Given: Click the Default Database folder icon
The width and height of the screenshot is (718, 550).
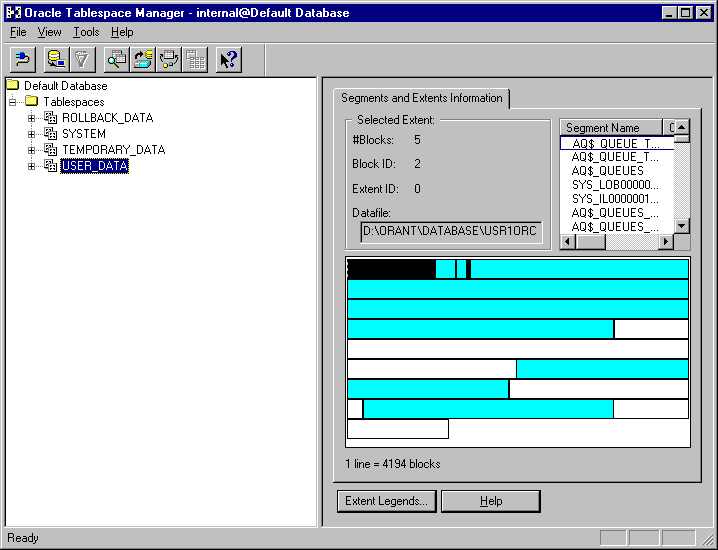Looking at the screenshot, I should 13,85.
